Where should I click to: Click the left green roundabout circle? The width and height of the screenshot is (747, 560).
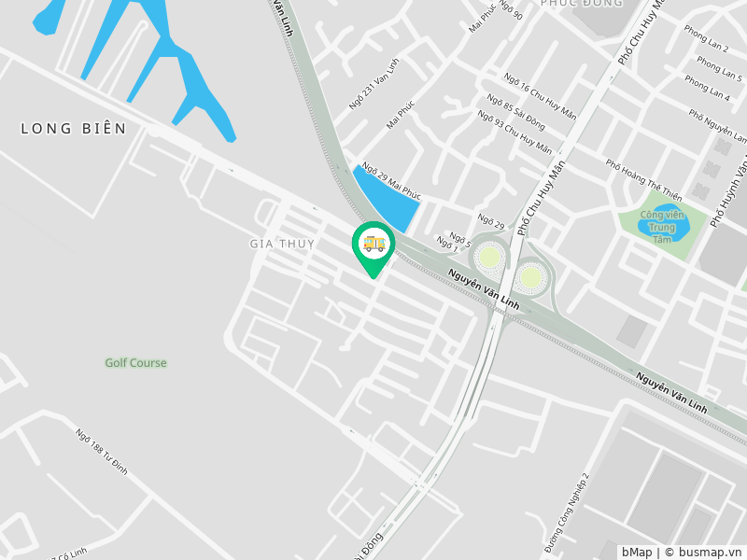489,258
